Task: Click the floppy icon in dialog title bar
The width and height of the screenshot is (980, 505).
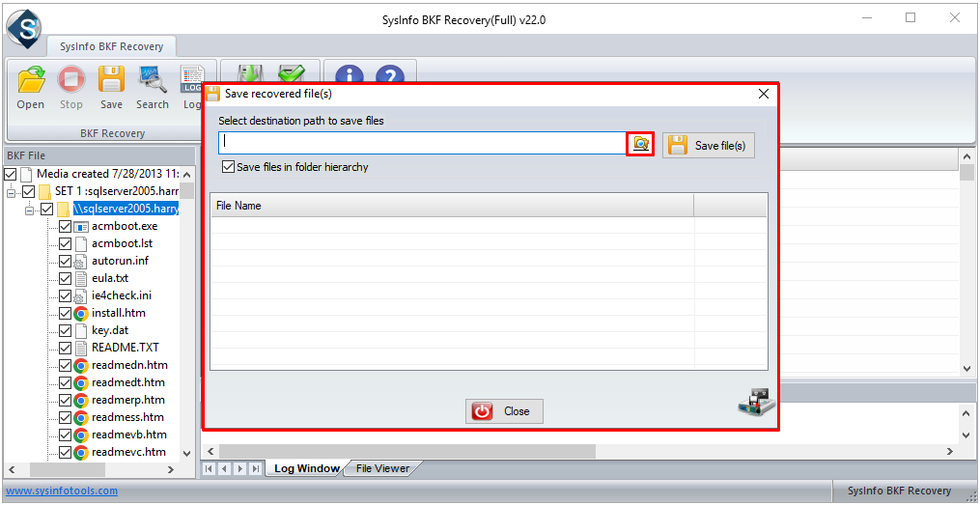Action: click(x=213, y=95)
